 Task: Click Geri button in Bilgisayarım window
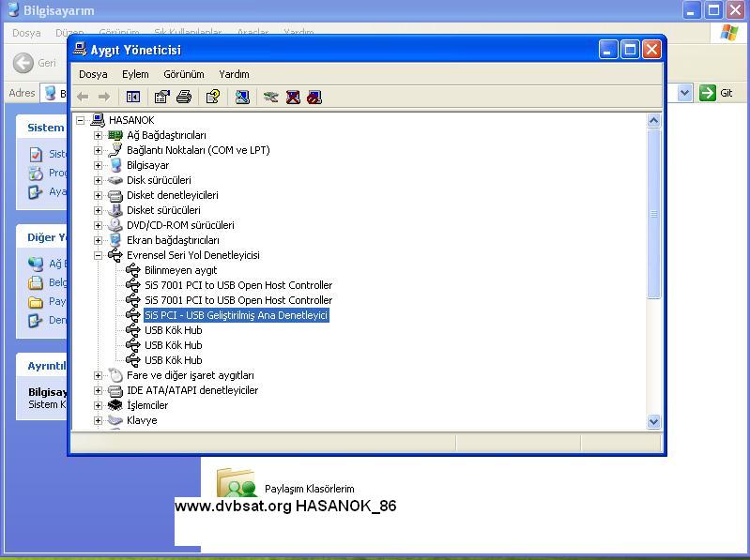[35, 63]
